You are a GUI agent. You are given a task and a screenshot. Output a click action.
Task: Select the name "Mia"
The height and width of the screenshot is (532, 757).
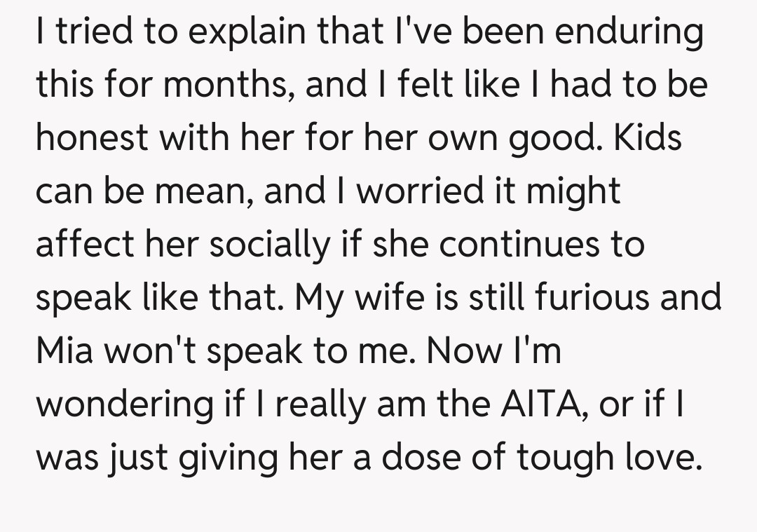[x=65, y=350]
